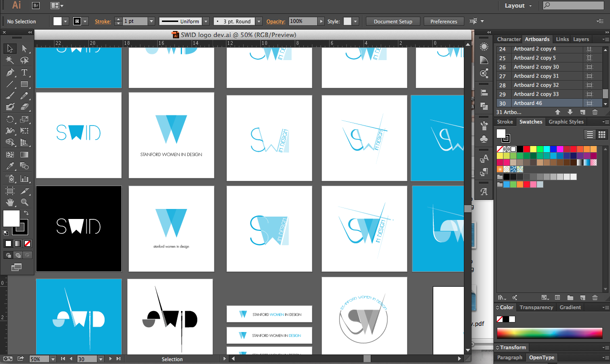Switch to the Gradient panel tab
Image resolution: width=610 pixels, height=364 pixels.
(x=570, y=308)
